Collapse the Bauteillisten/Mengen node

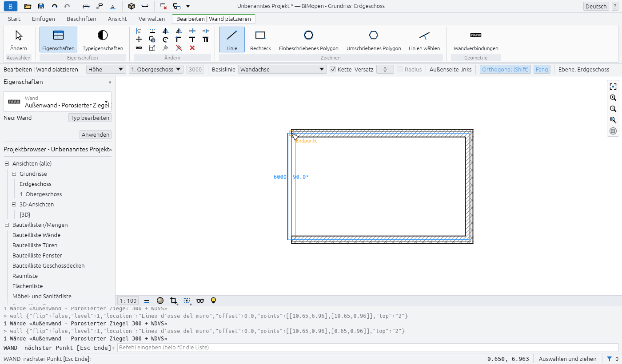(7, 225)
